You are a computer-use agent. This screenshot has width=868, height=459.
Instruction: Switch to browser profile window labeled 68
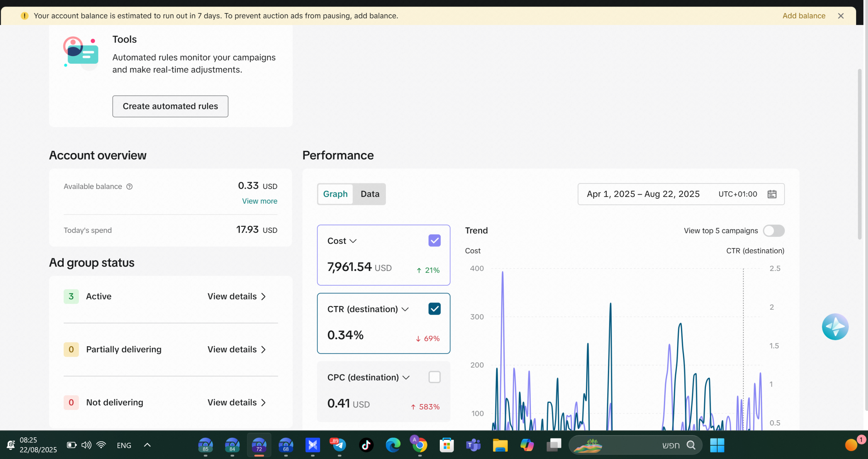[286, 445]
